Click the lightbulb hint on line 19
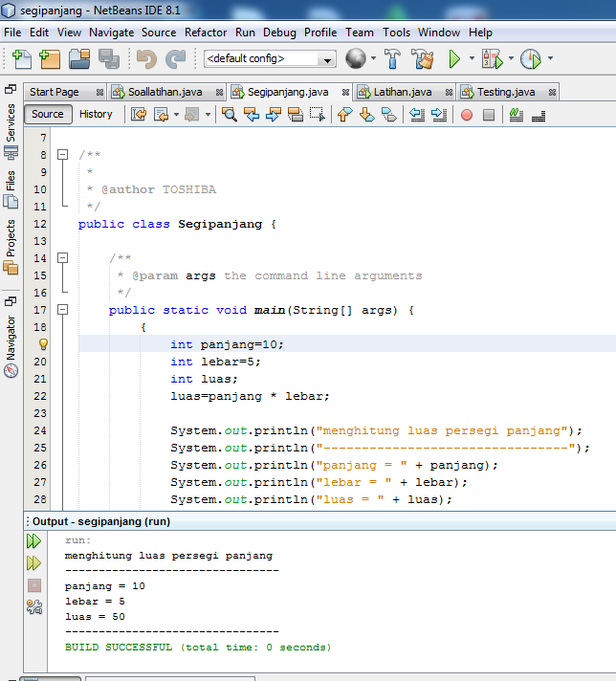The image size is (616, 681). (42, 344)
